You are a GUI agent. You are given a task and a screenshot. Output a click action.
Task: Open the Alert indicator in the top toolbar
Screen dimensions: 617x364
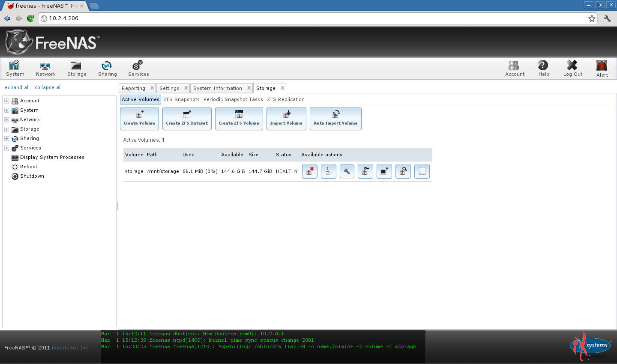click(x=602, y=69)
